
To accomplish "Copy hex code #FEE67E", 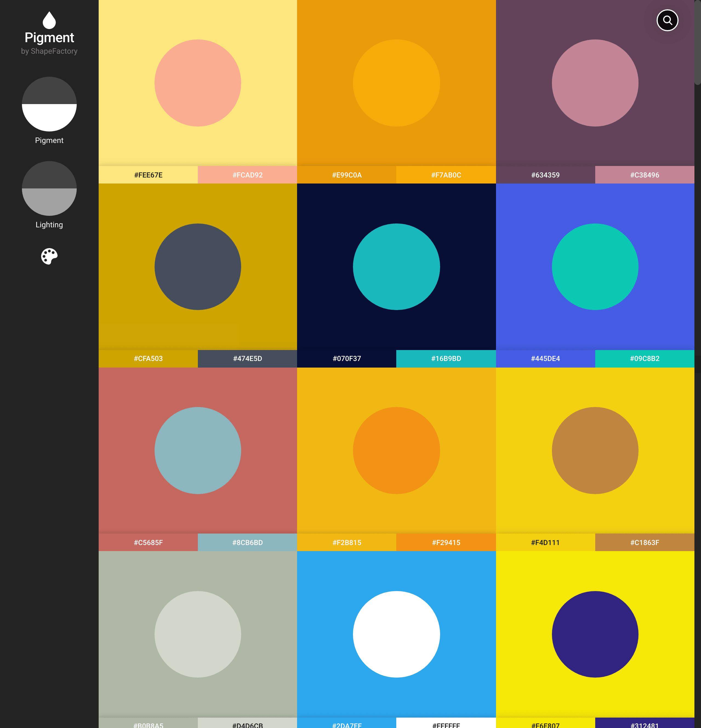I will [x=148, y=175].
